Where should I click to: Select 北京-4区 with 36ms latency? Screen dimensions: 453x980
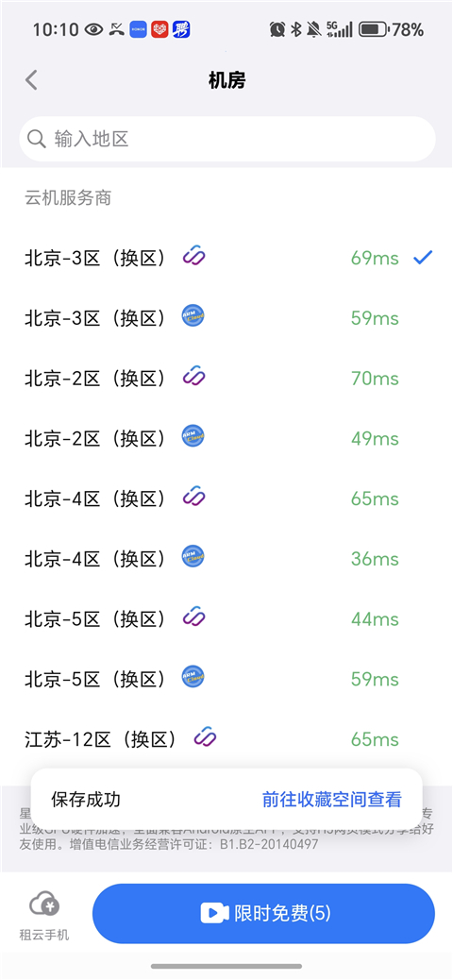tap(226, 557)
